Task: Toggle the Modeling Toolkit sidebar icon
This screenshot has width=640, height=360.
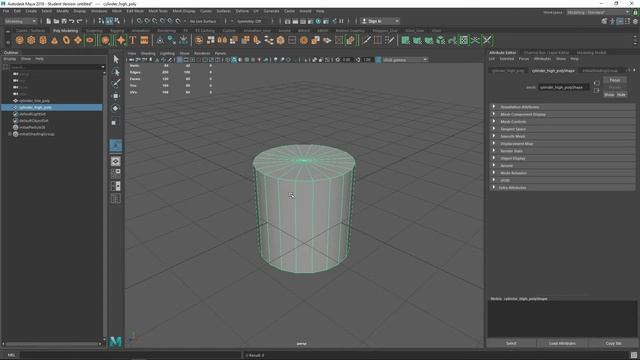Action: tap(604, 21)
